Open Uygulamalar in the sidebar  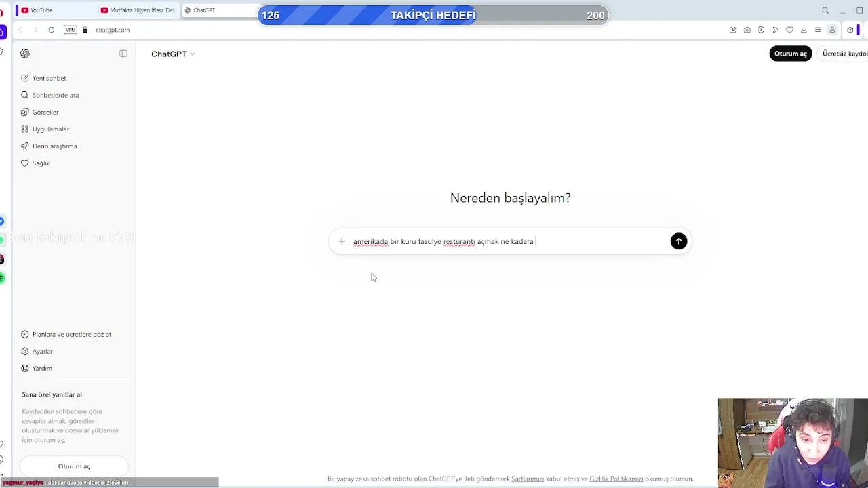(73, 129)
